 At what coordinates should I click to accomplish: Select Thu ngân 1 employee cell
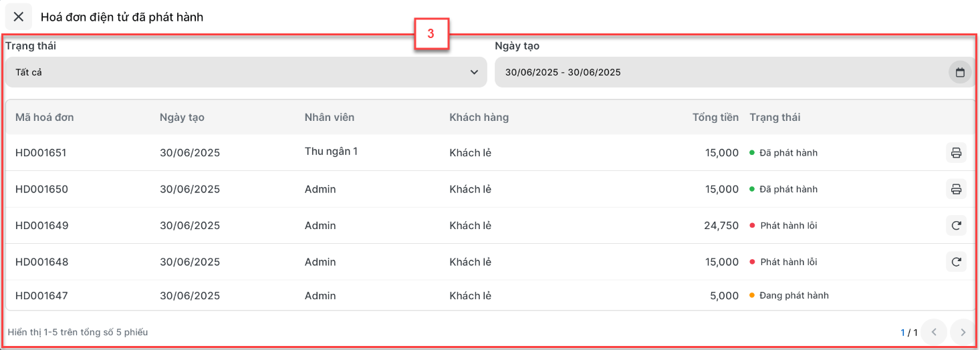331,152
